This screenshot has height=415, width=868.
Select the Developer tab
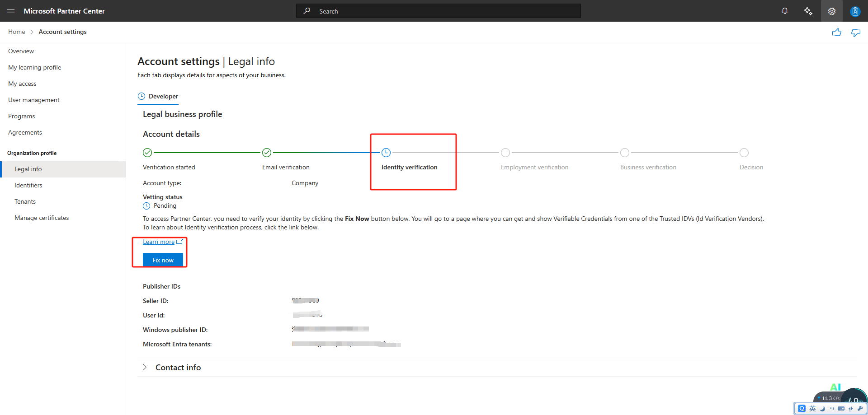point(158,96)
